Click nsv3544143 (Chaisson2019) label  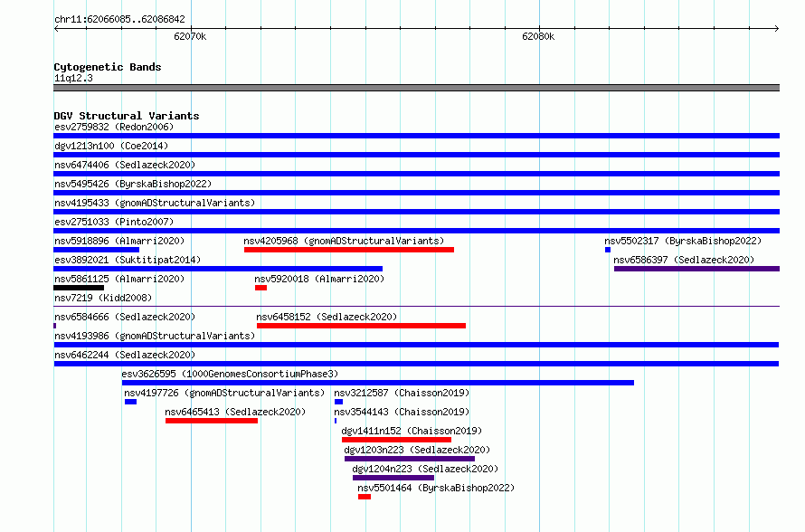coord(402,412)
